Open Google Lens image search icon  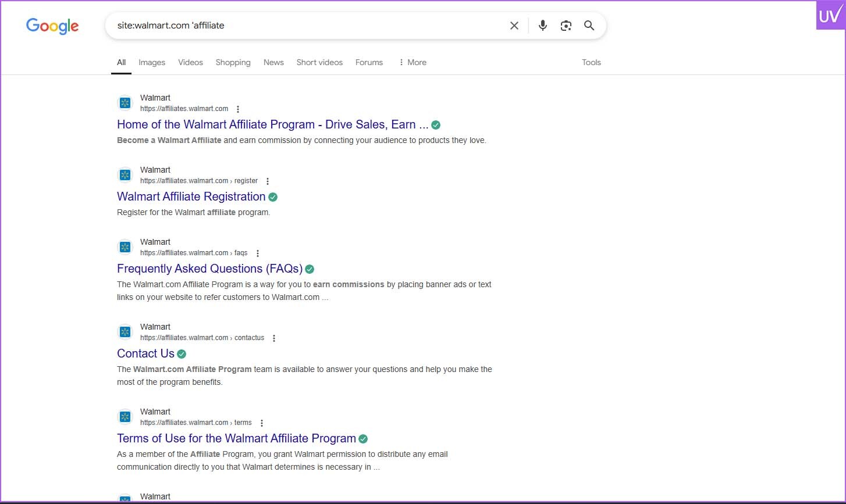point(566,26)
